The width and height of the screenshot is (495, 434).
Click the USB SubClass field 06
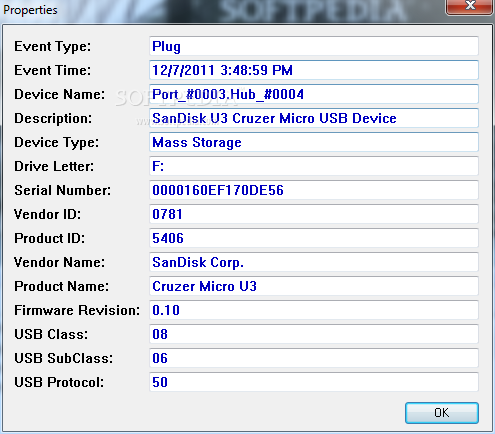(x=314, y=358)
